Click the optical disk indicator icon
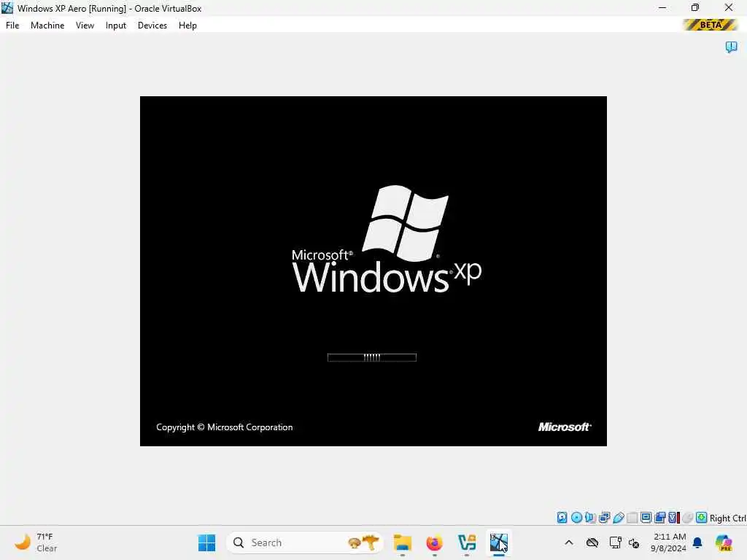 (576, 518)
